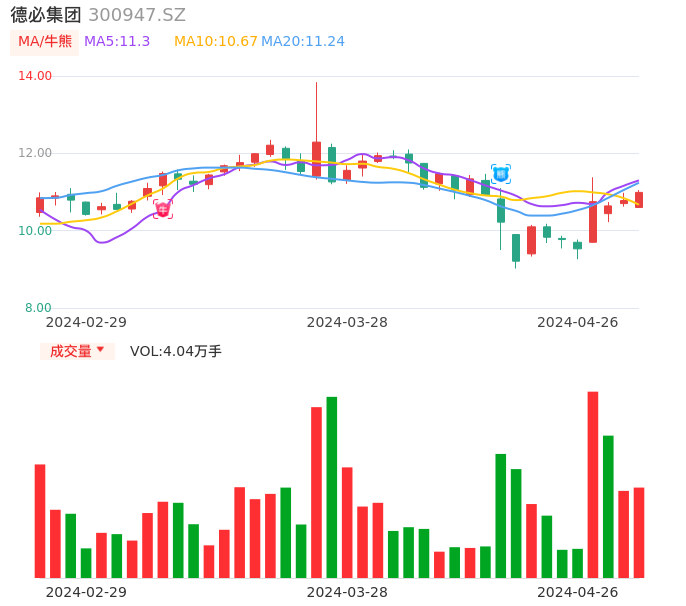Click the 德必集团 stock name

point(46,15)
